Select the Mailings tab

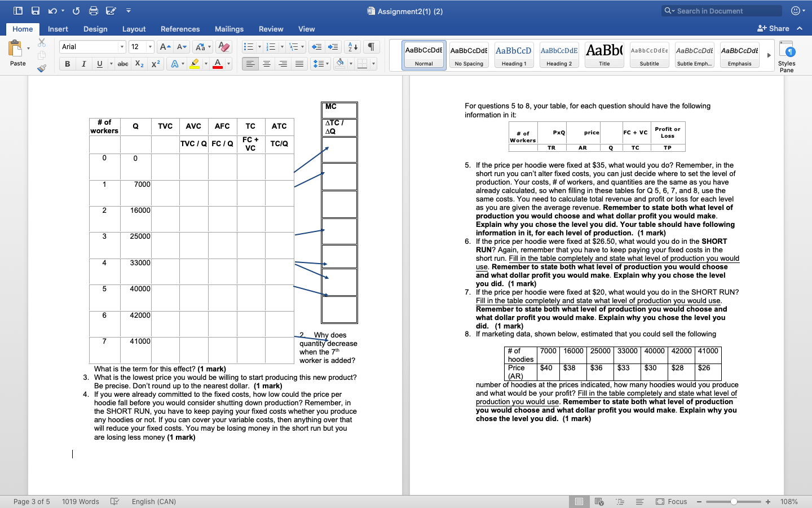click(x=230, y=29)
